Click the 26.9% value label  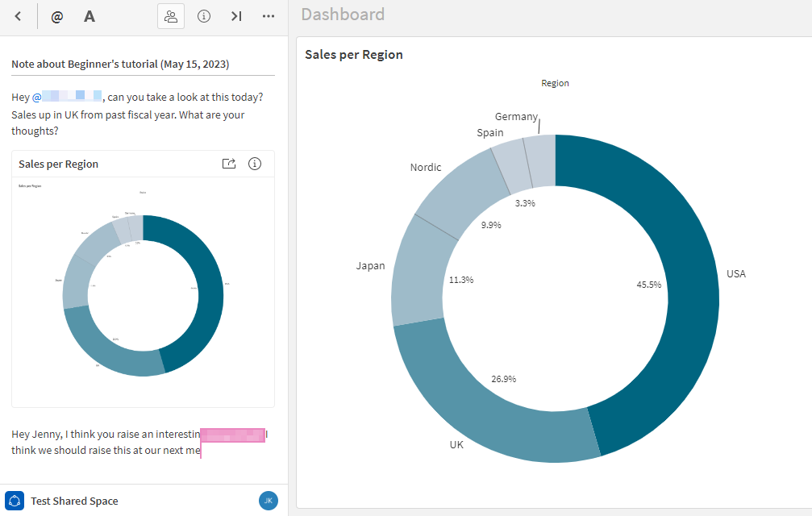[503, 379]
